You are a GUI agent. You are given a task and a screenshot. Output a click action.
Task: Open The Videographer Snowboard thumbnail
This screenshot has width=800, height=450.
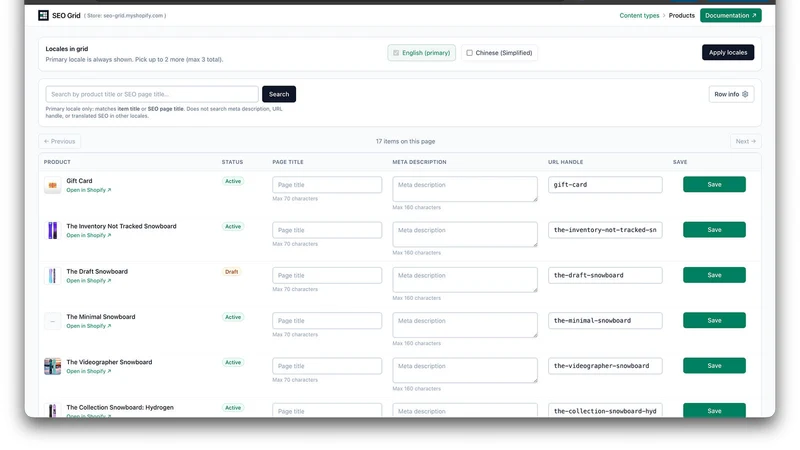tap(52, 366)
